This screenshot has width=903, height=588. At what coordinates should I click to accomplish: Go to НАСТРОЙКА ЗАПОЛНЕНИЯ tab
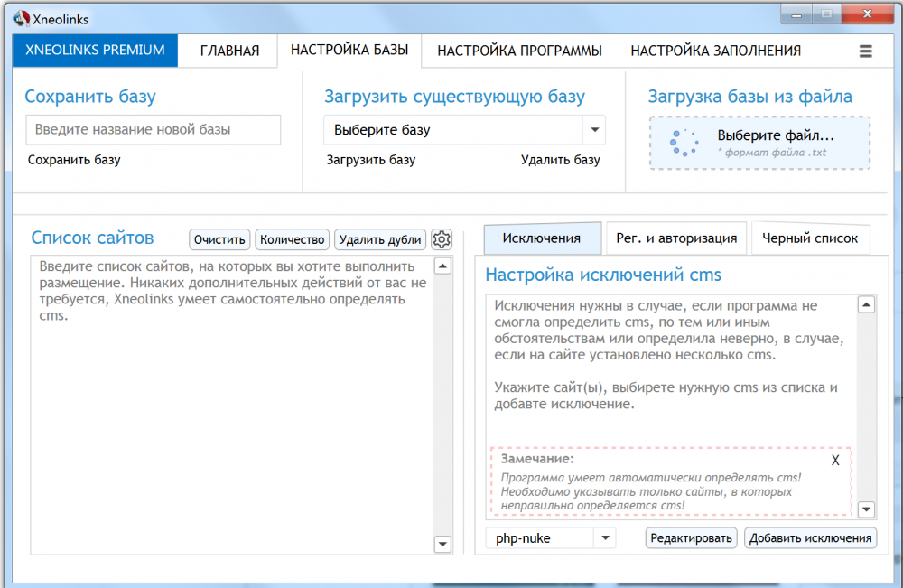716,51
